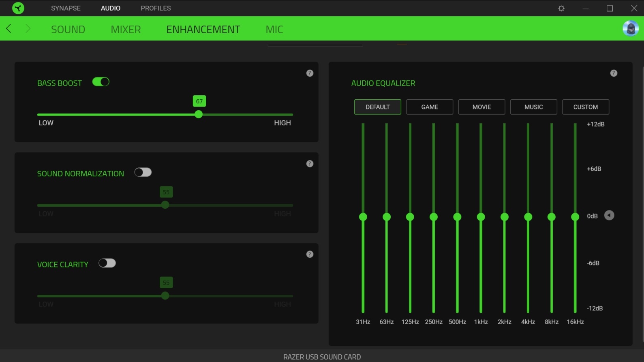Click the Razer logo icon
644x362 pixels.
[x=18, y=8]
